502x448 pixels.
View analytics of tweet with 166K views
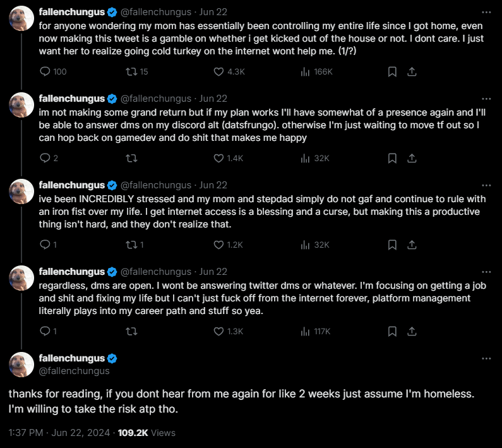point(306,72)
